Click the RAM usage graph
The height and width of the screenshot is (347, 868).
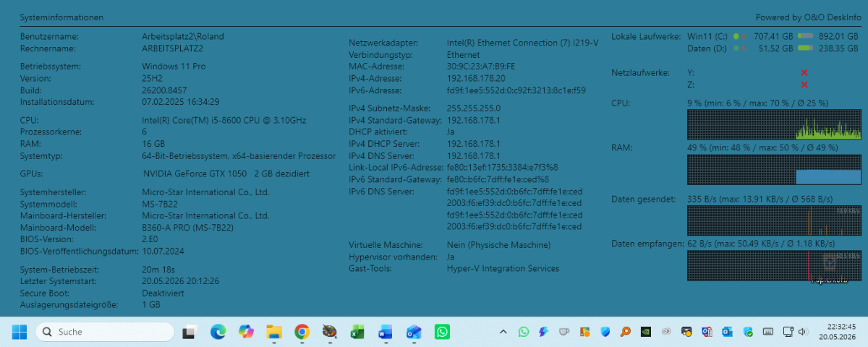coord(774,169)
